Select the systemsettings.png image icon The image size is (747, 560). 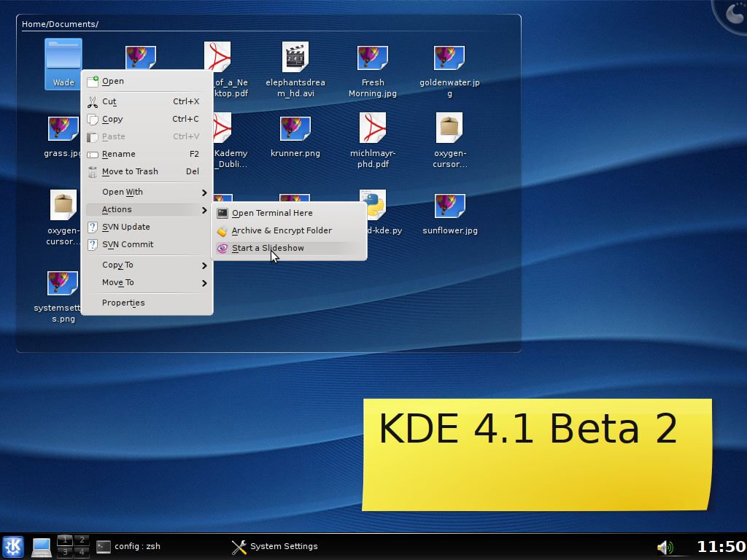[63, 284]
